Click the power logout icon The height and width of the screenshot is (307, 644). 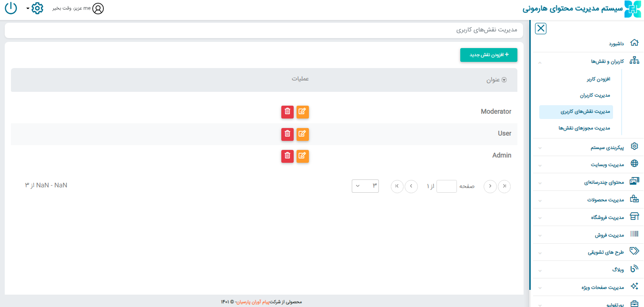[x=10, y=9]
